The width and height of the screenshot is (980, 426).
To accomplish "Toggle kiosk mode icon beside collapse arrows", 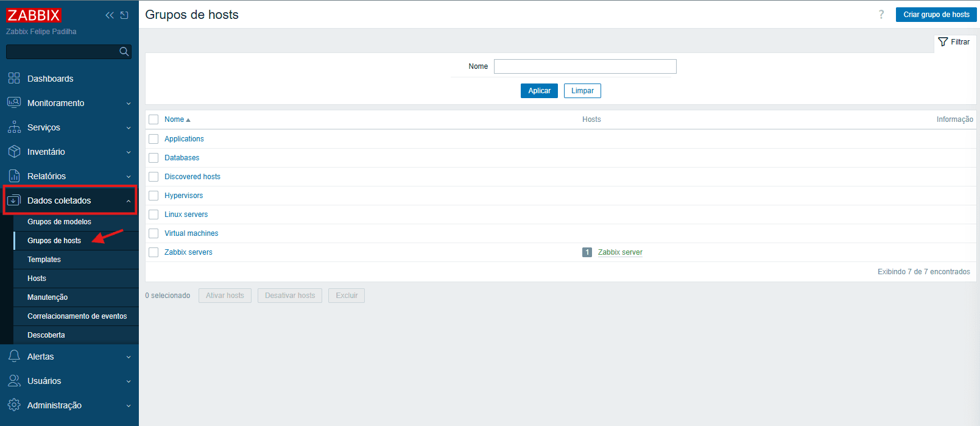I will coord(124,15).
